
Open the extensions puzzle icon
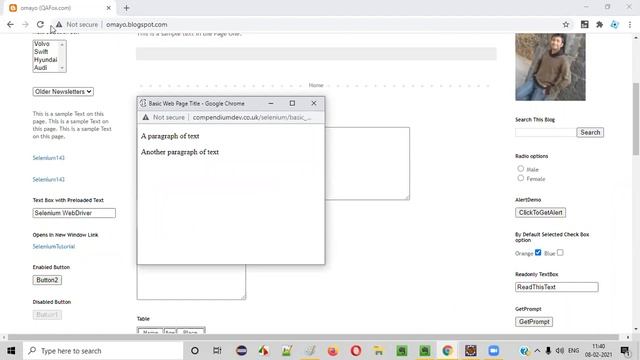[599, 24]
